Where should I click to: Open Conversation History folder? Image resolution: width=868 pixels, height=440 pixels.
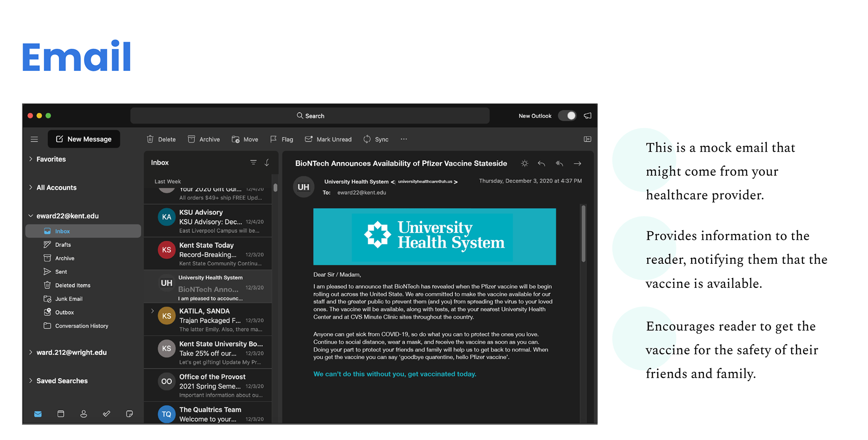[x=76, y=326]
